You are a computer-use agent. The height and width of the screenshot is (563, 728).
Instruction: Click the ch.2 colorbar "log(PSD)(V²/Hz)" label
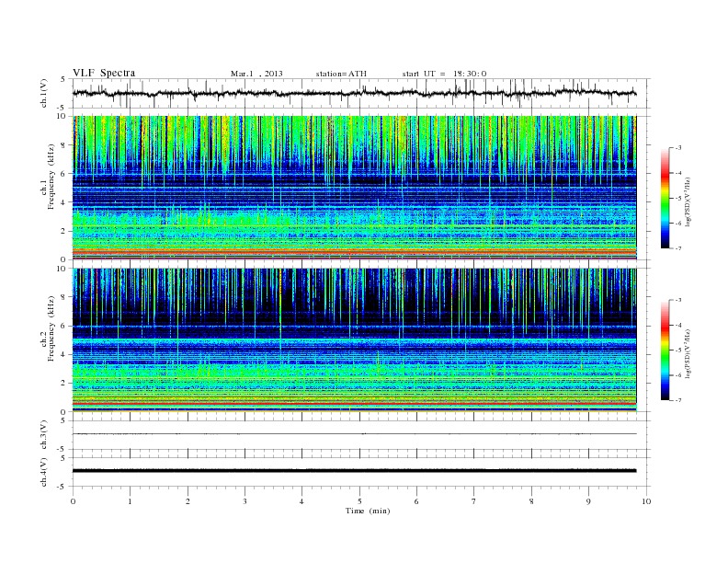pos(688,353)
